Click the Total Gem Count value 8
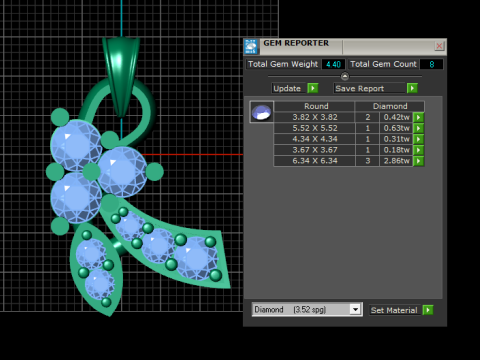The image size is (480, 360). point(432,64)
